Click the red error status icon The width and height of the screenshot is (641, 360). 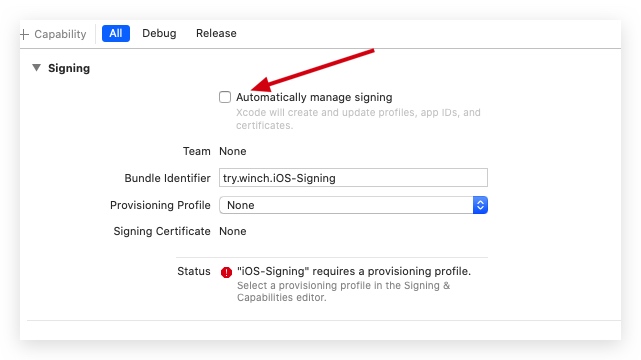[x=226, y=272]
